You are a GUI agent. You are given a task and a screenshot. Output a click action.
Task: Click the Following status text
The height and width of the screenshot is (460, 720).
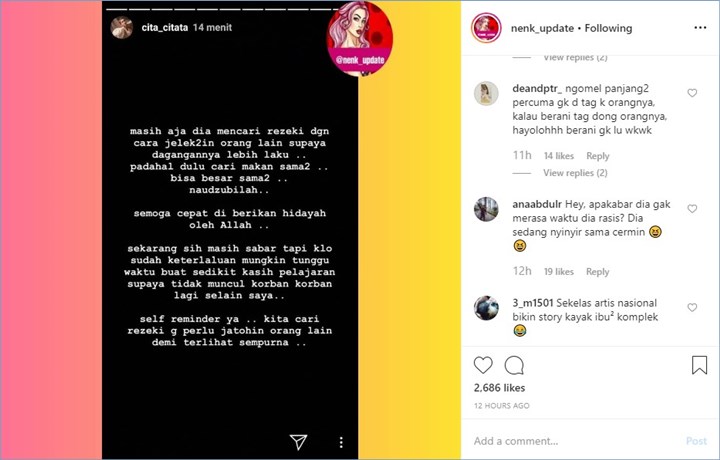point(608,28)
